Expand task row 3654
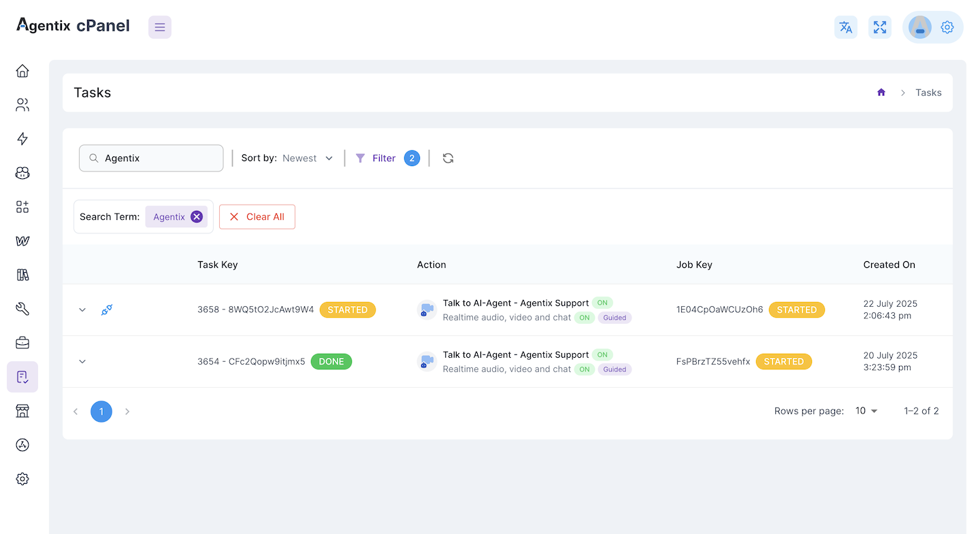 click(x=82, y=361)
